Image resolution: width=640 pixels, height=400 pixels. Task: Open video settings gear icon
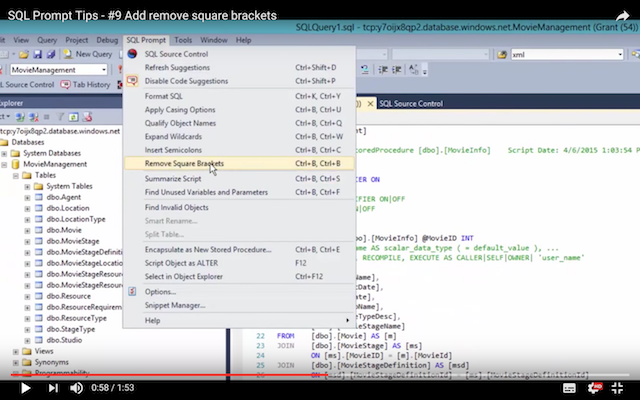(594, 388)
